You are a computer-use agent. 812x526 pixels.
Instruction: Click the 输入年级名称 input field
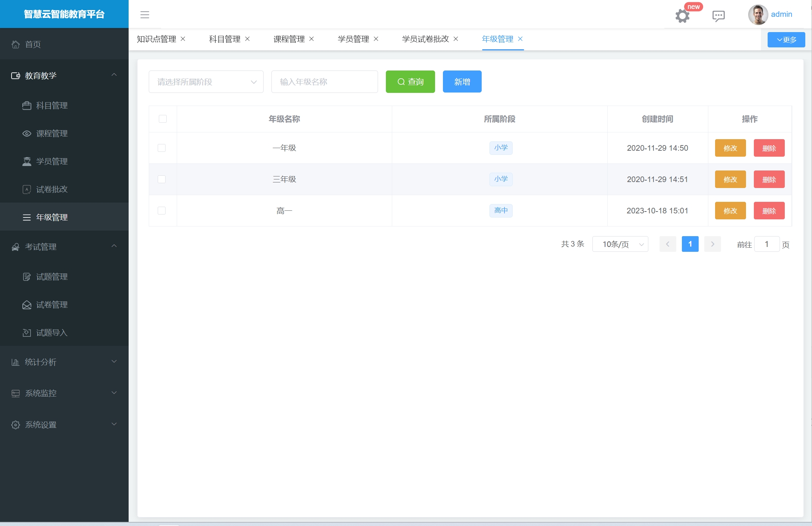(x=324, y=82)
